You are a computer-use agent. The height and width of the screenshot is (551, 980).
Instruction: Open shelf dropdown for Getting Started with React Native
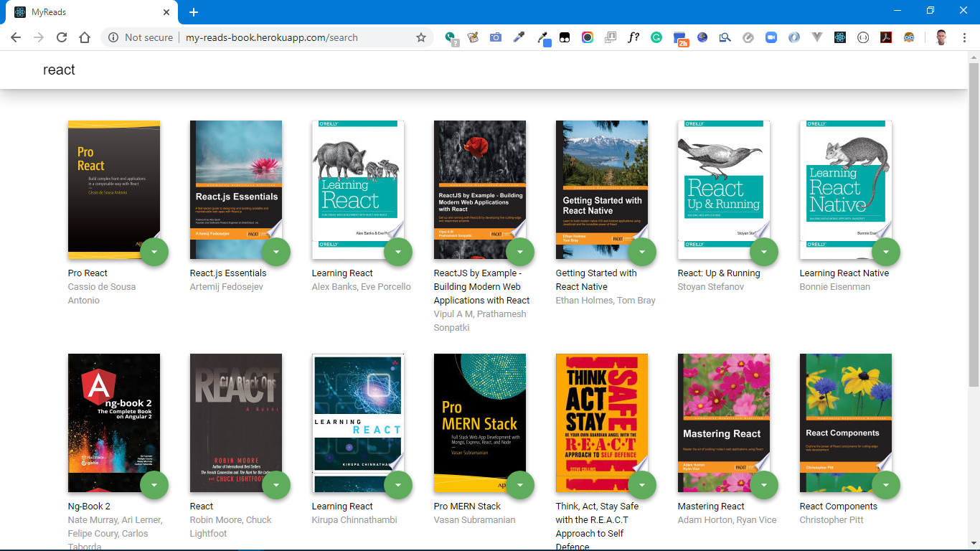click(x=642, y=252)
